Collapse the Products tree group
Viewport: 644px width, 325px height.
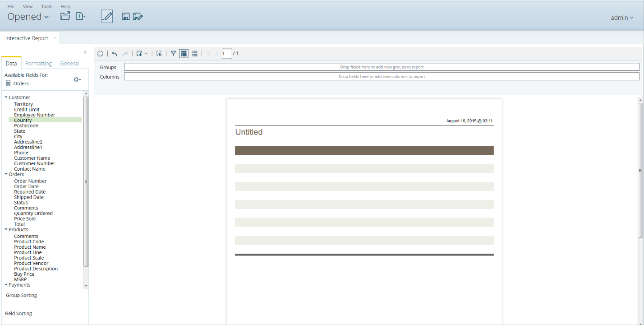pyautogui.click(x=6, y=229)
